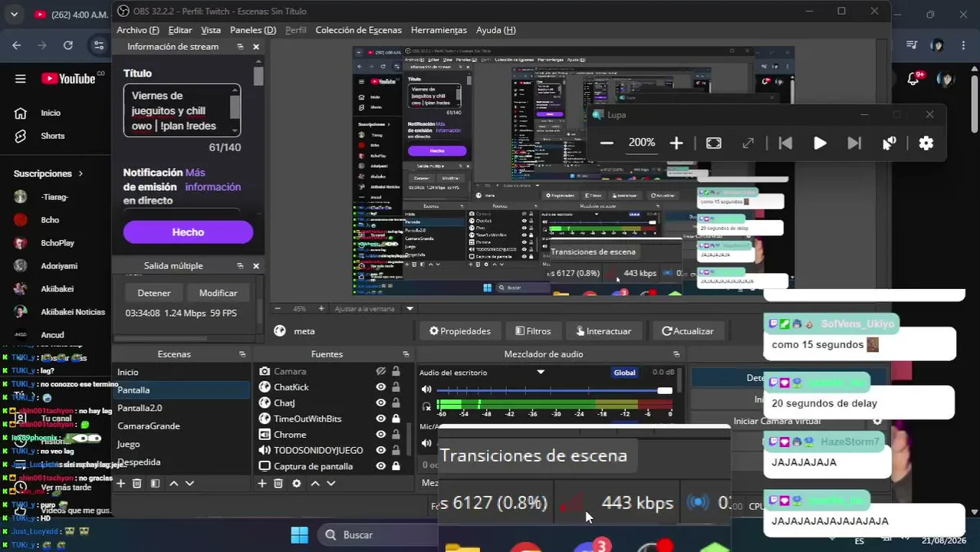The width and height of the screenshot is (980, 552).
Task: Open source Propiedades button
Action: click(x=459, y=331)
